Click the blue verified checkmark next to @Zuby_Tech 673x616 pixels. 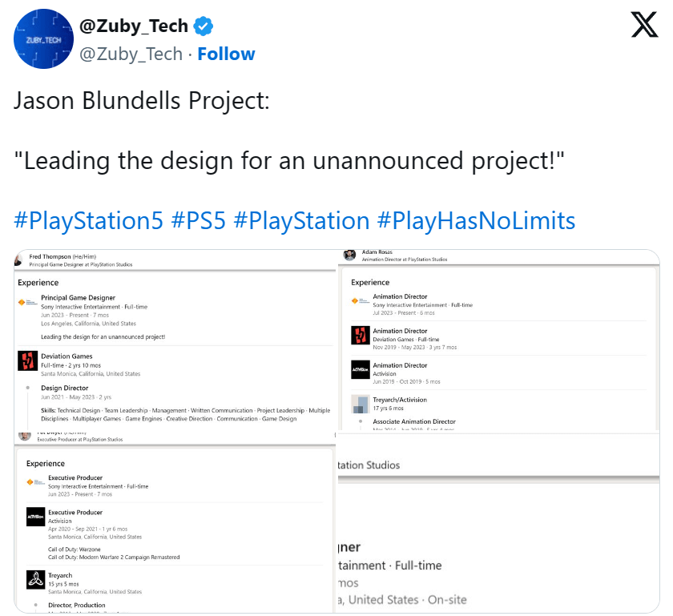point(204,25)
